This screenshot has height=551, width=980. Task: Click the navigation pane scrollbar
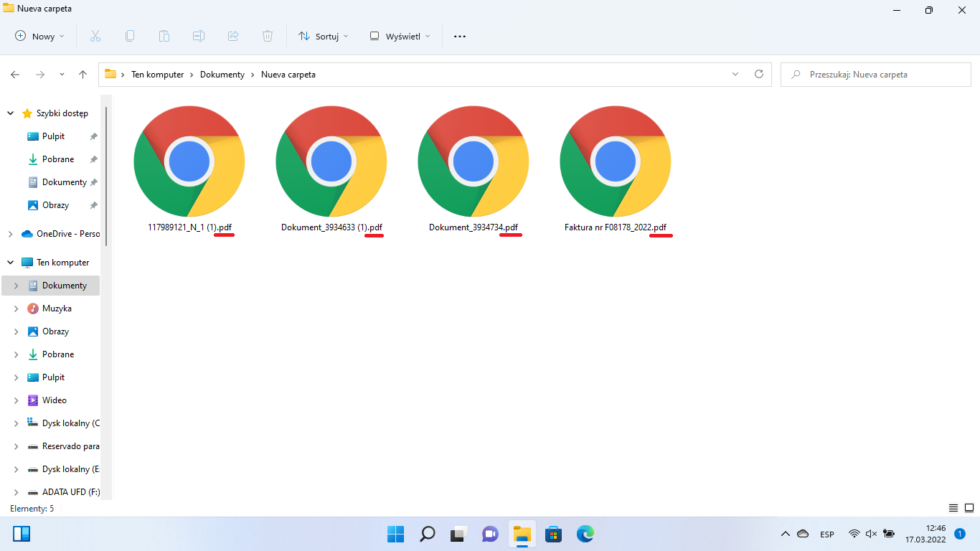106,177
